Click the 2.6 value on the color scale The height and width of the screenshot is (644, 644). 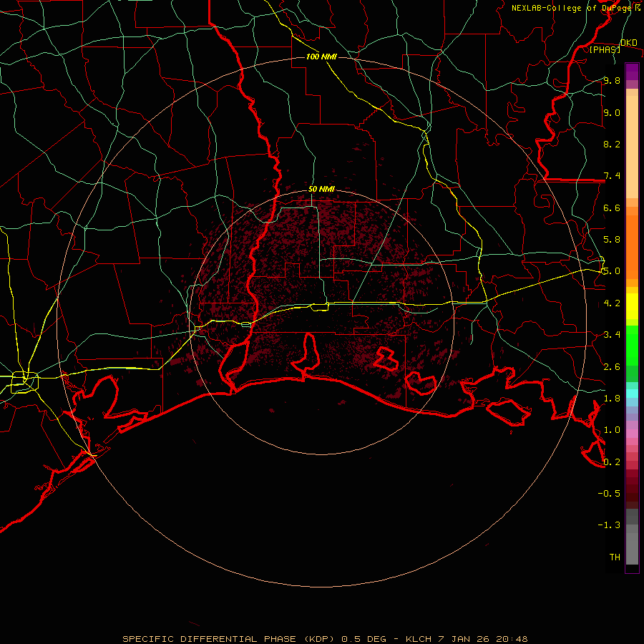(x=612, y=367)
